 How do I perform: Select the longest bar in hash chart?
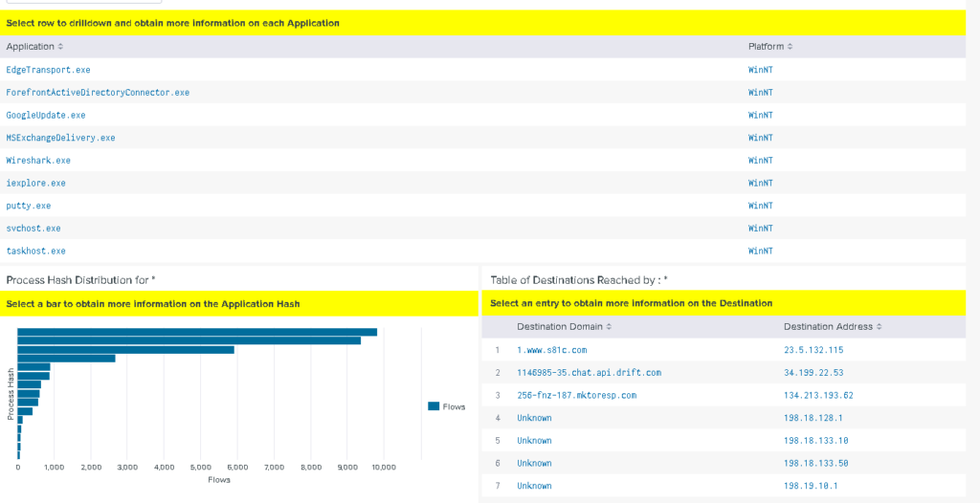click(196, 332)
